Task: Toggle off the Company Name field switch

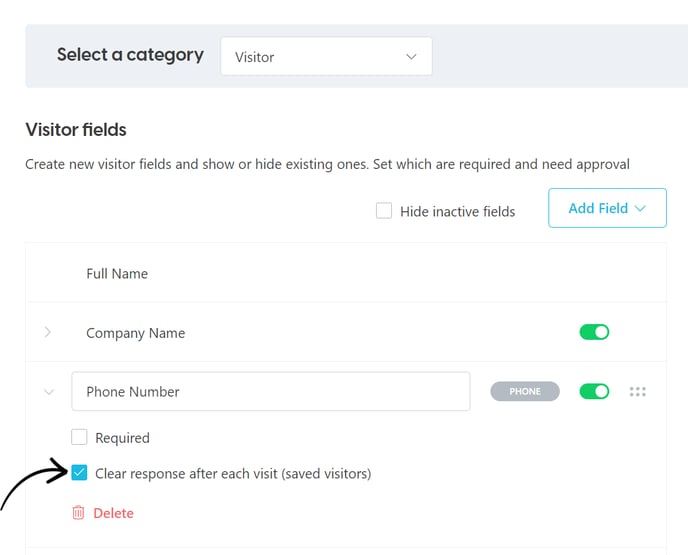Action: (x=594, y=332)
